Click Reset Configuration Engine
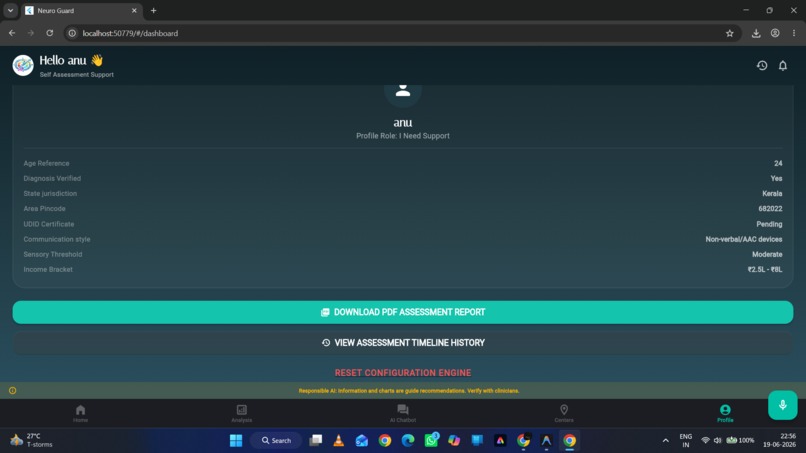 402,373
